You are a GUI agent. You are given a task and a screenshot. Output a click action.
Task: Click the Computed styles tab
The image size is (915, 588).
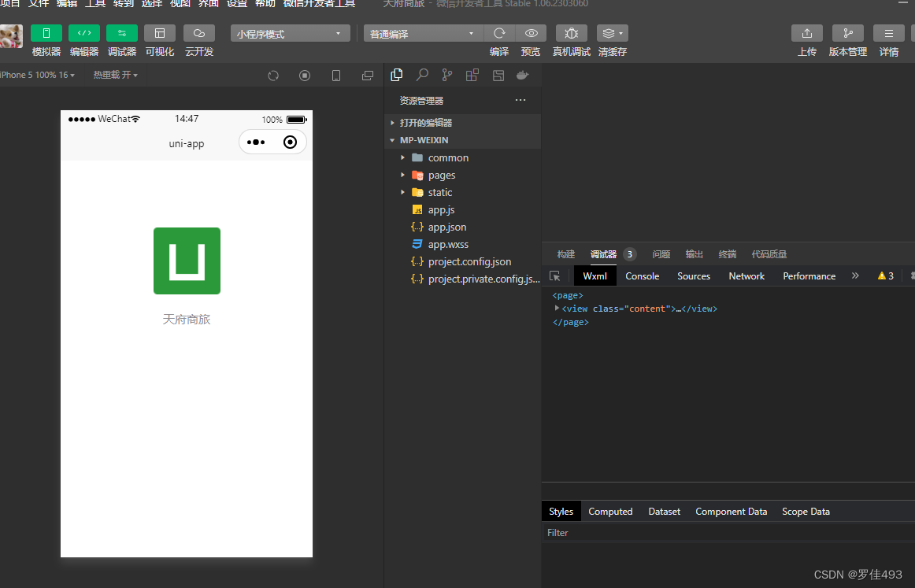(610, 512)
